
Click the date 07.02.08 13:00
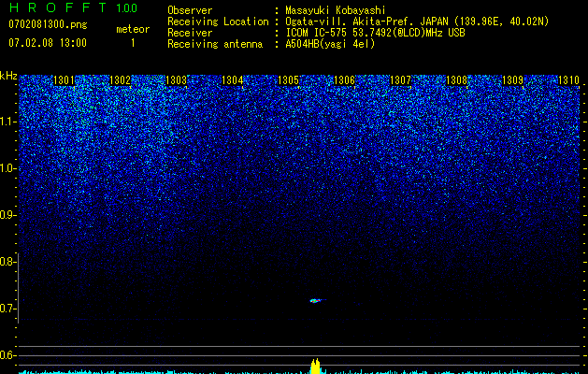pos(48,43)
